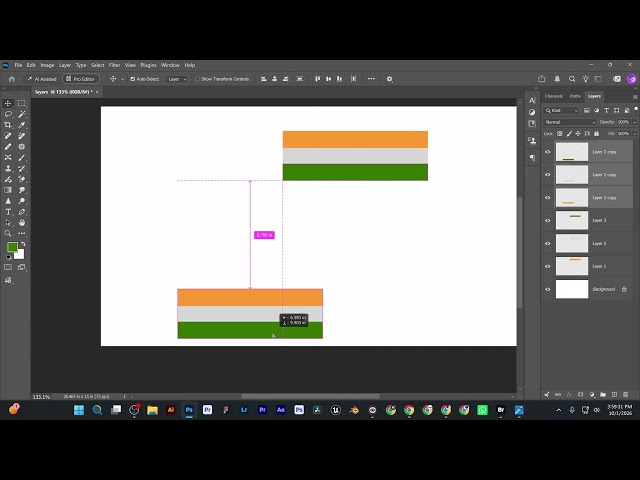
Task: Open the Filter menu
Action: tap(114, 65)
